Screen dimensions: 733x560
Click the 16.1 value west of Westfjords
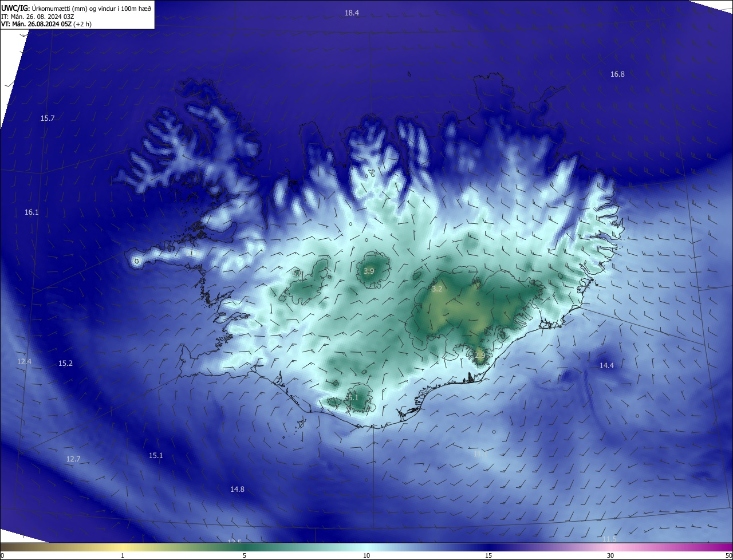31,212
